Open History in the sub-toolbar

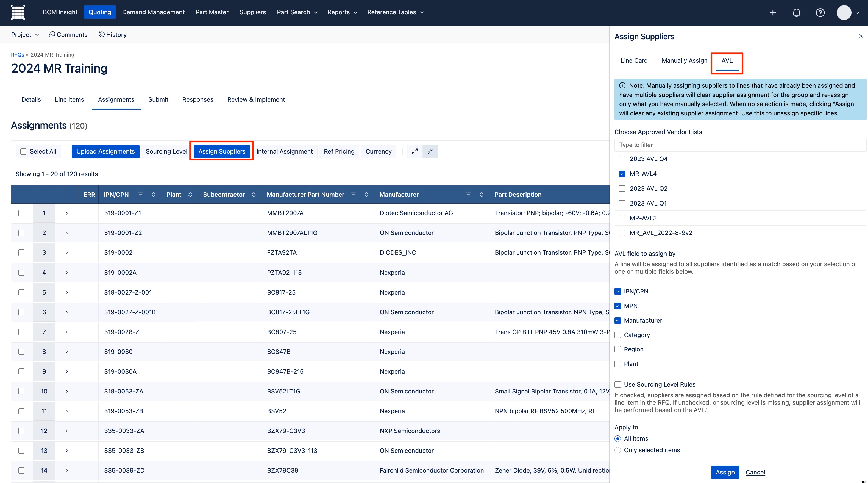[113, 34]
